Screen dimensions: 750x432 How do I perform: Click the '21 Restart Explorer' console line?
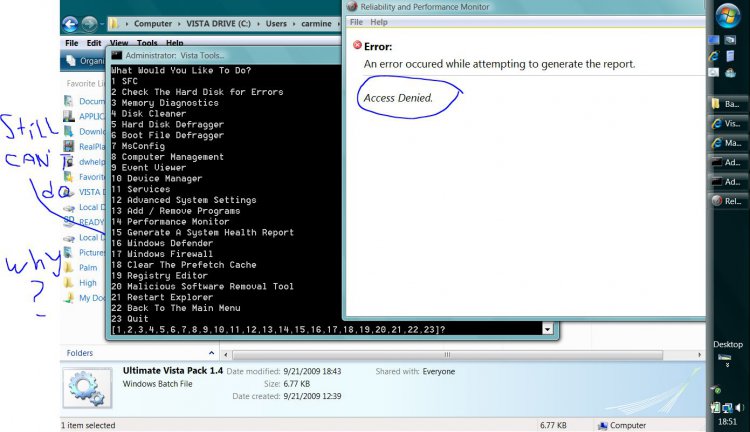click(162, 297)
